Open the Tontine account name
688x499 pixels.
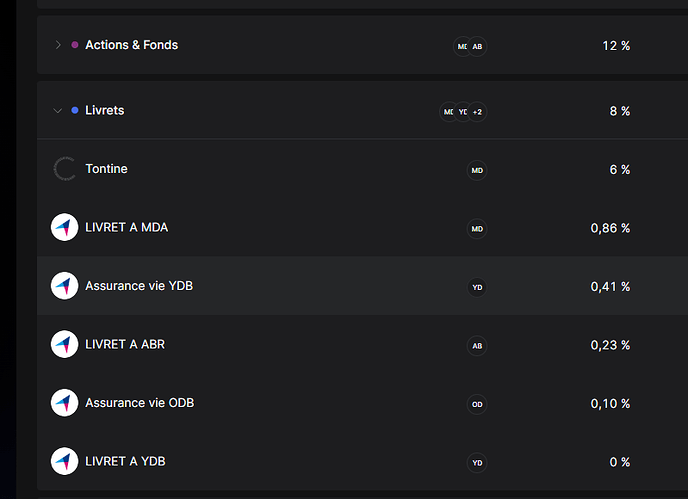(106, 169)
